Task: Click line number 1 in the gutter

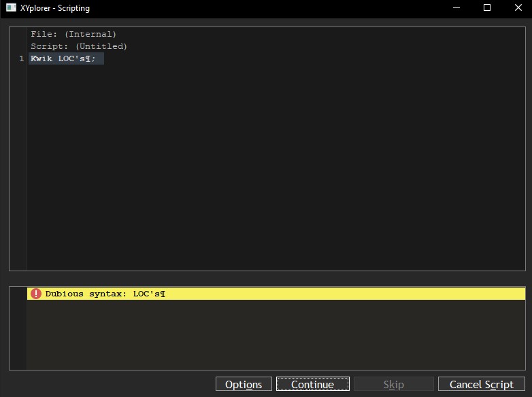Action: point(21,58)
